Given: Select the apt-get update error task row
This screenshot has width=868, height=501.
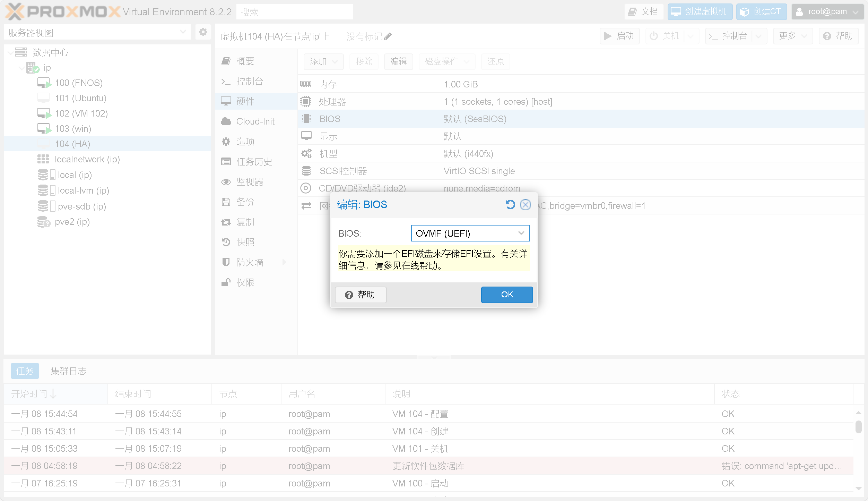Looking at the screenshot, I should click(428, 466).
